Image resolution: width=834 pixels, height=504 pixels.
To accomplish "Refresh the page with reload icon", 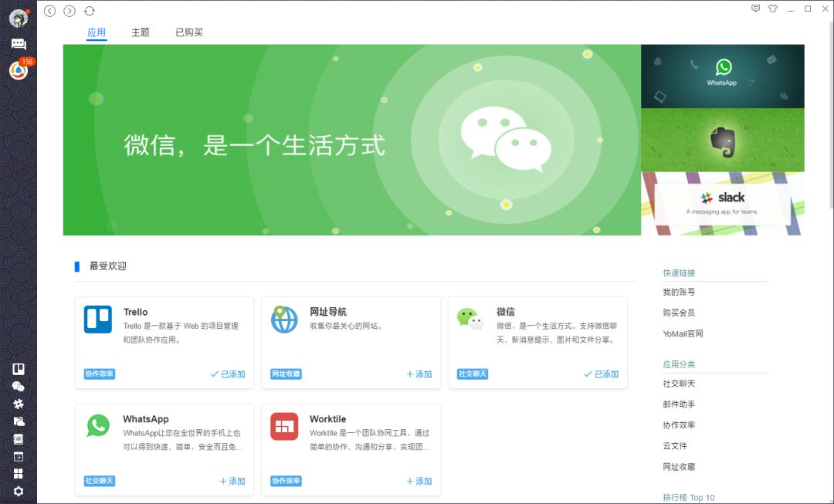I will click(x=90, y=11).
